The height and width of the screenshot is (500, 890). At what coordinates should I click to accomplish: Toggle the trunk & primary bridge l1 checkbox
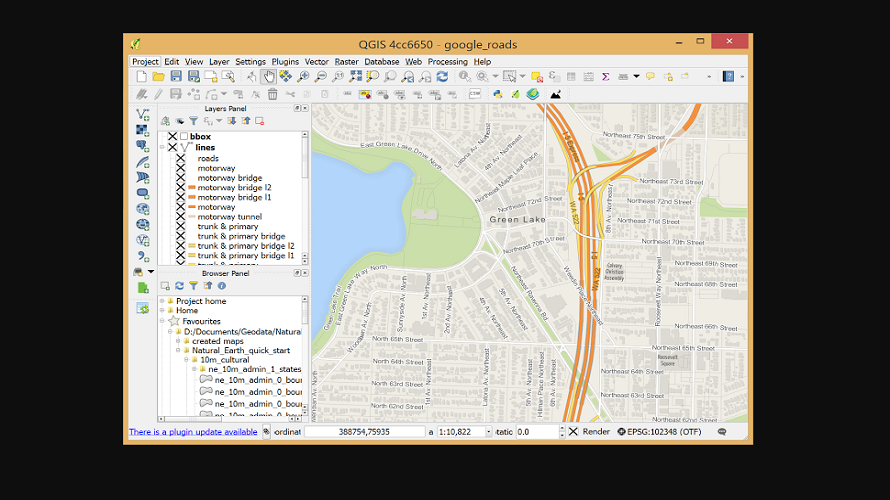180,255
